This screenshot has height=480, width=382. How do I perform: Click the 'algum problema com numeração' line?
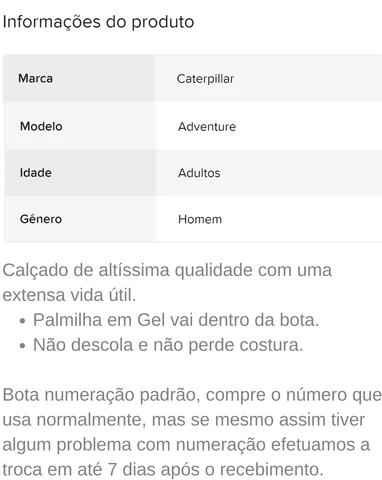click(x=186, y=445)
